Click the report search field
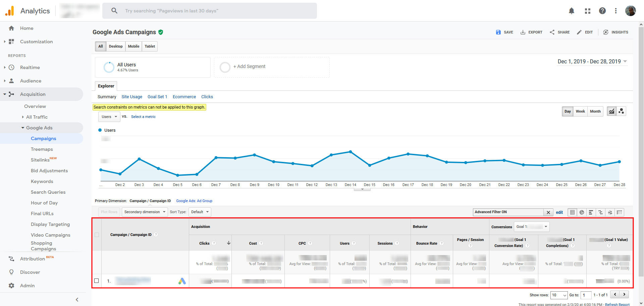The width and height of the screenshot is (644, 306). click(x=210, y=11)
